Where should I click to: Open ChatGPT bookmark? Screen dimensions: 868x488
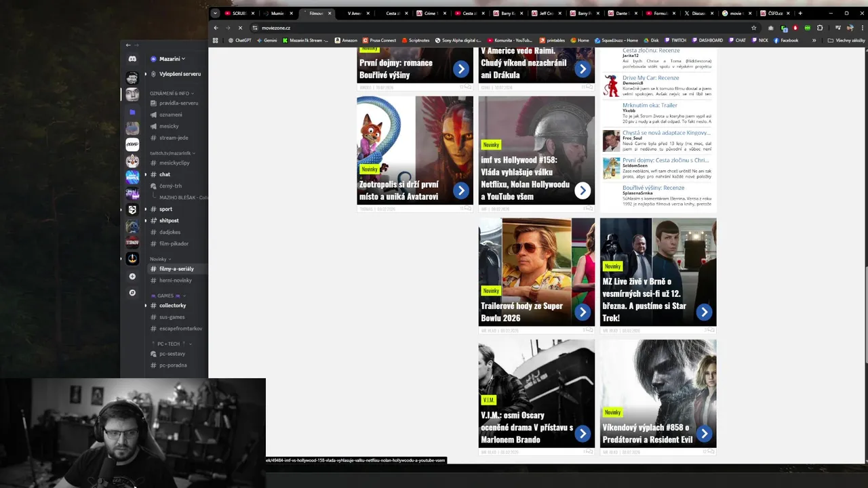pos(240,41)
